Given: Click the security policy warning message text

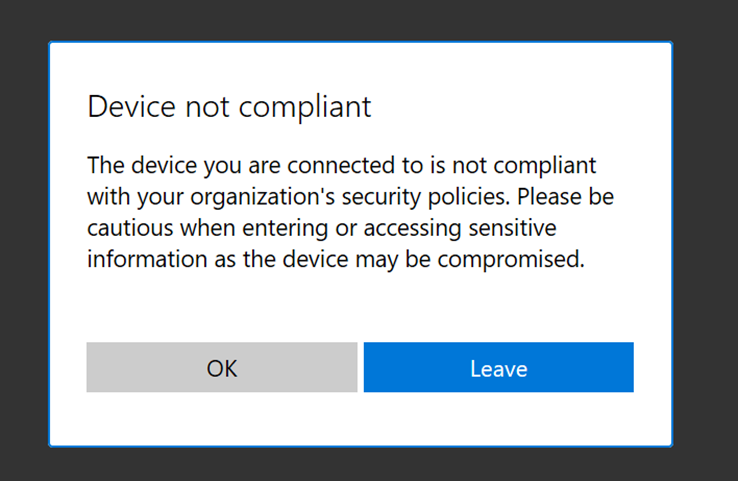Looking at the screenshot, I should point(350,212).
